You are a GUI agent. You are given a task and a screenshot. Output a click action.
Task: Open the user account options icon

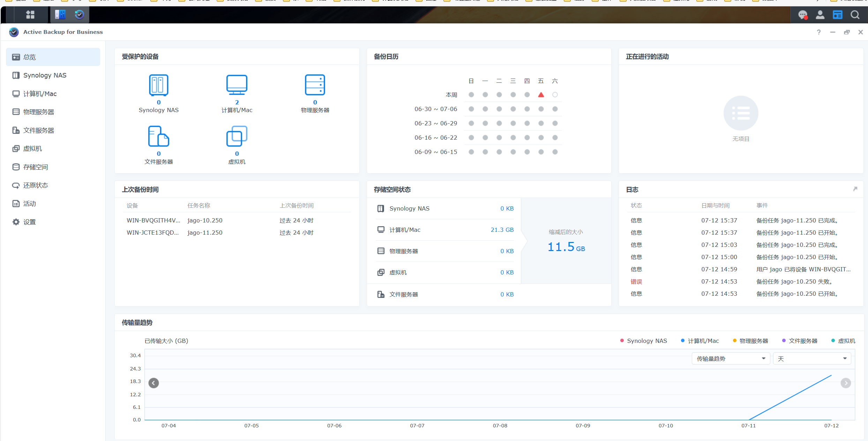point(820,15)
